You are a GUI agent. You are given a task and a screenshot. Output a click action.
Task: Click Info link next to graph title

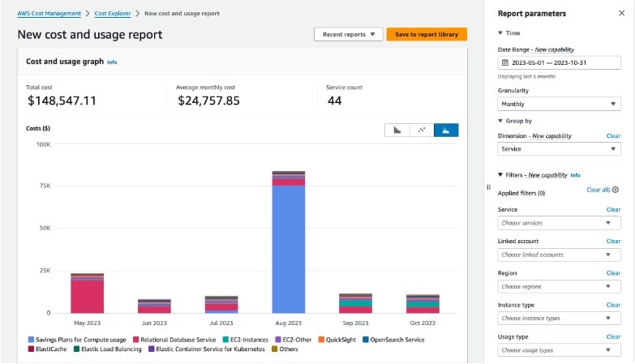click(112, 62)
